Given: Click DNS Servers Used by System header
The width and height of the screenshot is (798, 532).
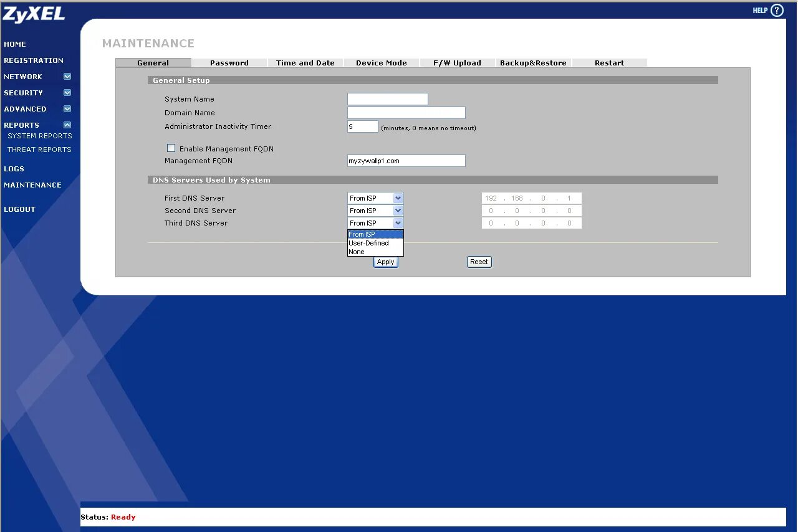Looking at the screenshot, I should (x=433, y=180).
